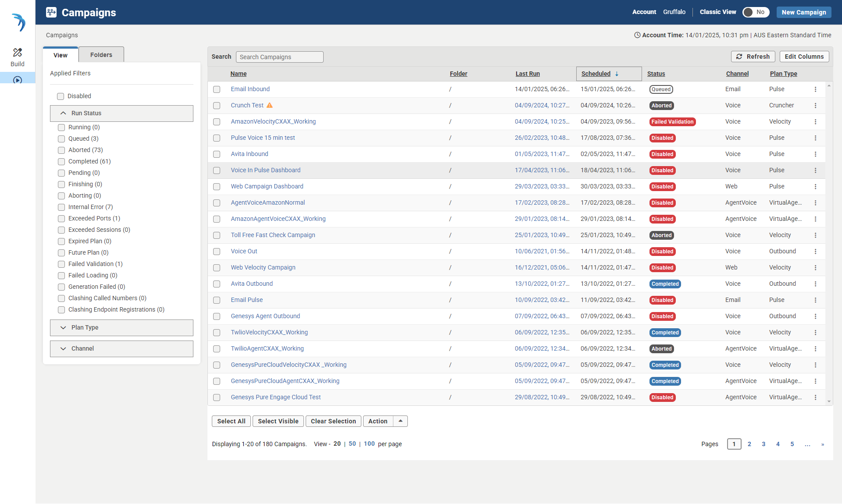Toggle the Classic View switch

click(755, 12)
